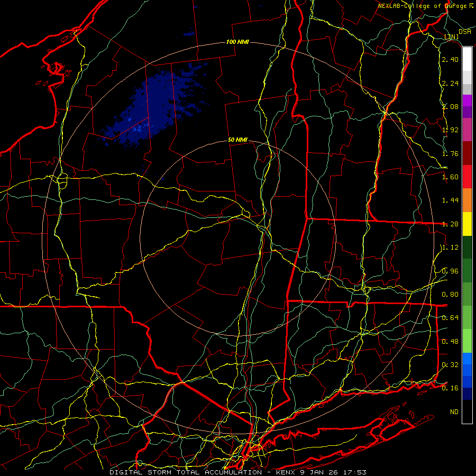This screenshot has height=476, width=476.
Task: Click the KENX radar site identifier
Action: pos(286,472)
